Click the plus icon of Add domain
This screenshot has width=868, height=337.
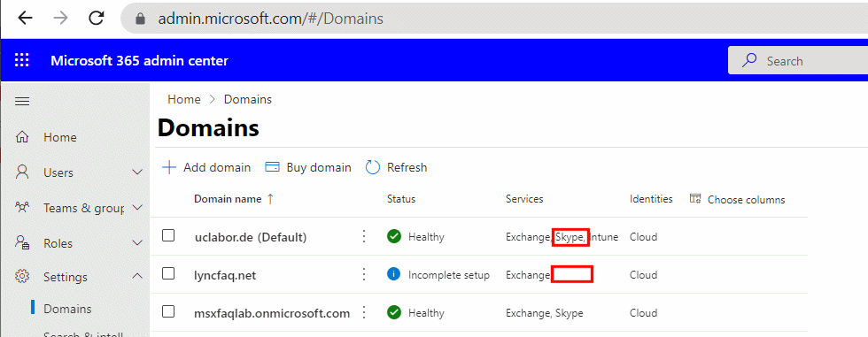(x=169, y=167)
